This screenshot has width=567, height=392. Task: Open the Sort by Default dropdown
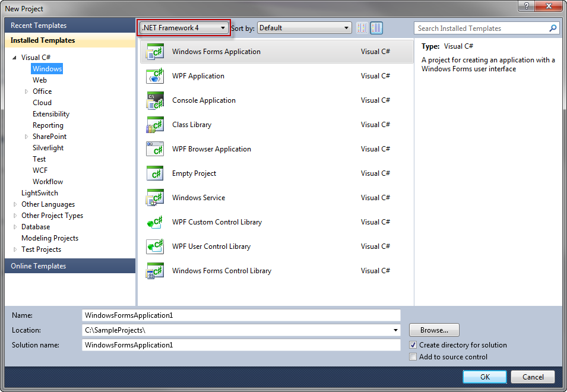click(x=305, y=28)
